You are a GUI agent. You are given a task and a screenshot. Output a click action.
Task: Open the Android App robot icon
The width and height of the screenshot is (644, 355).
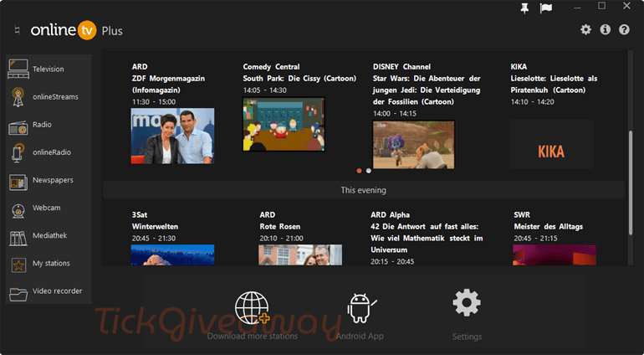pos(360,307)
